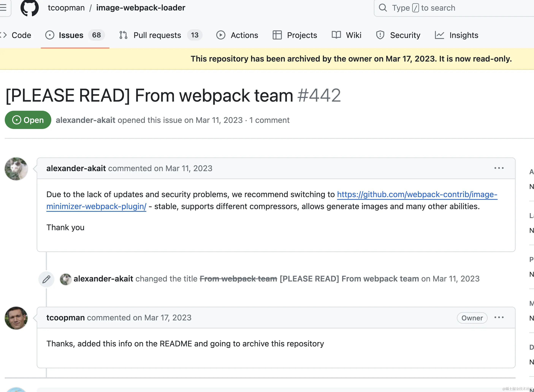The height and width of the screenshot is (392, 534).
Task: Open image-webpack-loader repository link
Action: [x=141, y=8]
